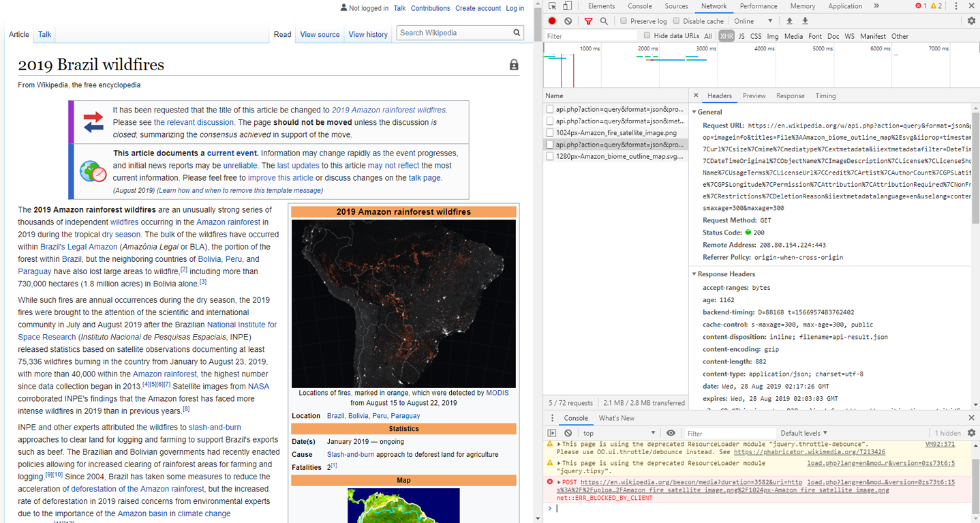Image resolution: width=980 pixels, height=523 pixels.
Task: Stop recording the network log
Action: pyautogui.click(x=553, y=21)
